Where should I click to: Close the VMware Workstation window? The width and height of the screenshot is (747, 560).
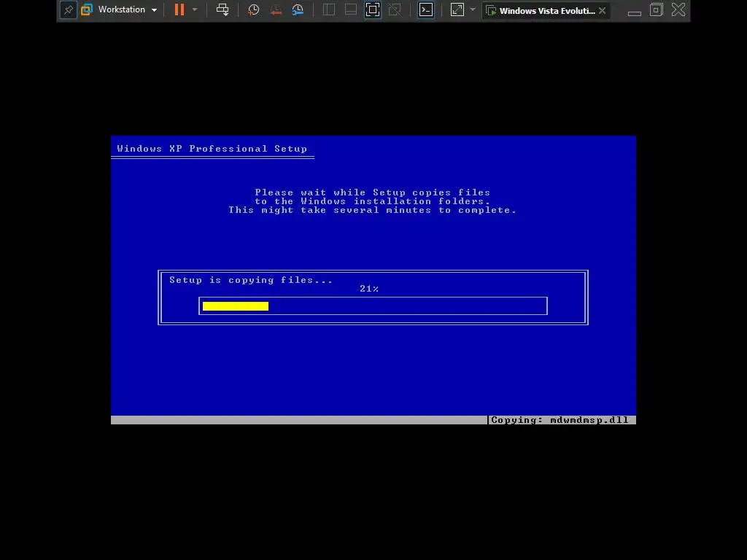(x=678, y=9)
